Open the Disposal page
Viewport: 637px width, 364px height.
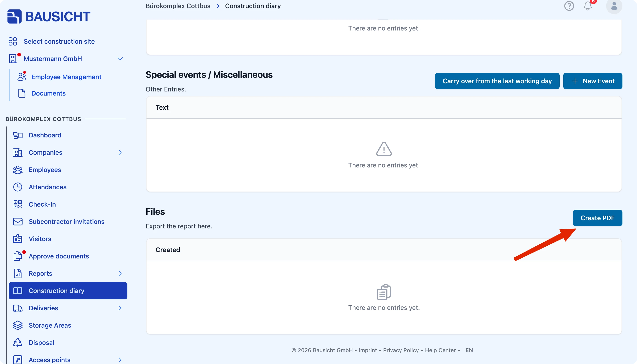click(x=41, y=342)
